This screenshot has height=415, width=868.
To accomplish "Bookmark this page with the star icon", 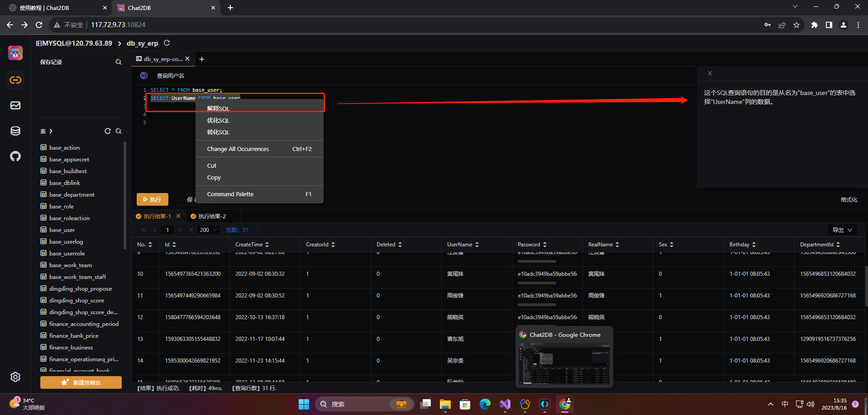I will [796, 25].
